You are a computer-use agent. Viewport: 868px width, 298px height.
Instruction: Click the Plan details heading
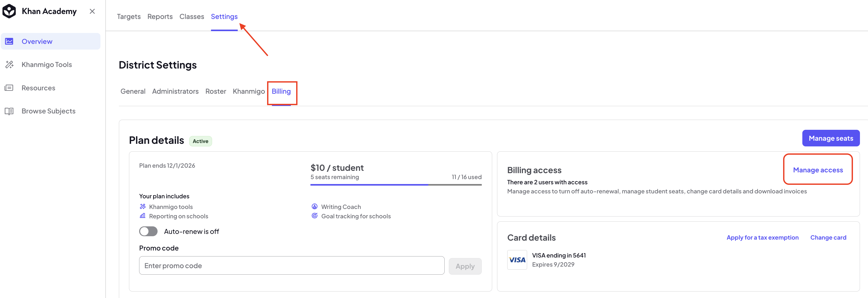tap(156, 140)
